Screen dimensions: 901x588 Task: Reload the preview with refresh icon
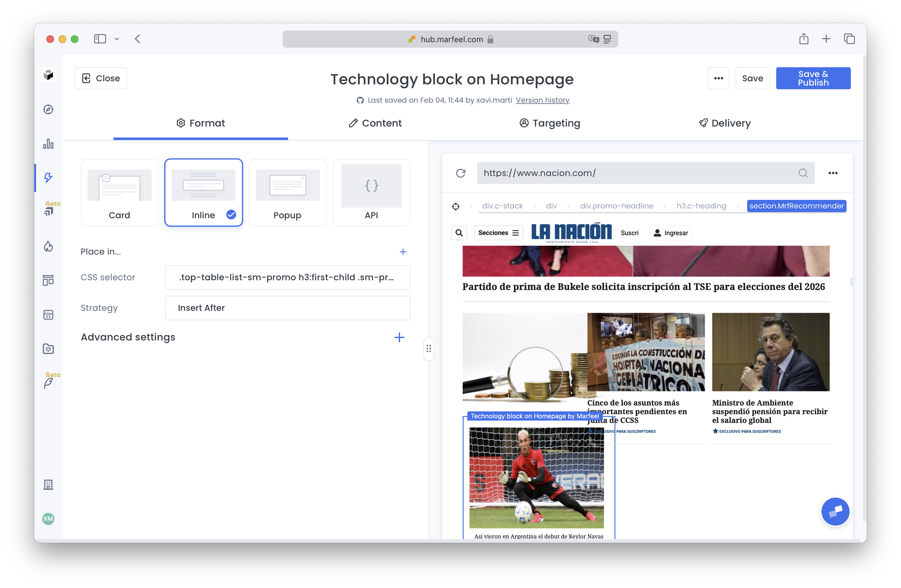click(461, 173)
